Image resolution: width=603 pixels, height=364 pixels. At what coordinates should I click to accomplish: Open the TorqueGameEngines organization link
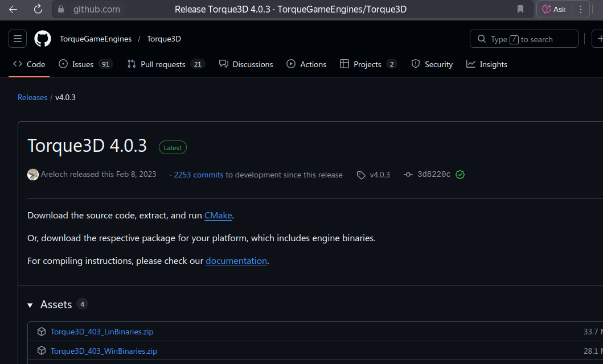95,39
